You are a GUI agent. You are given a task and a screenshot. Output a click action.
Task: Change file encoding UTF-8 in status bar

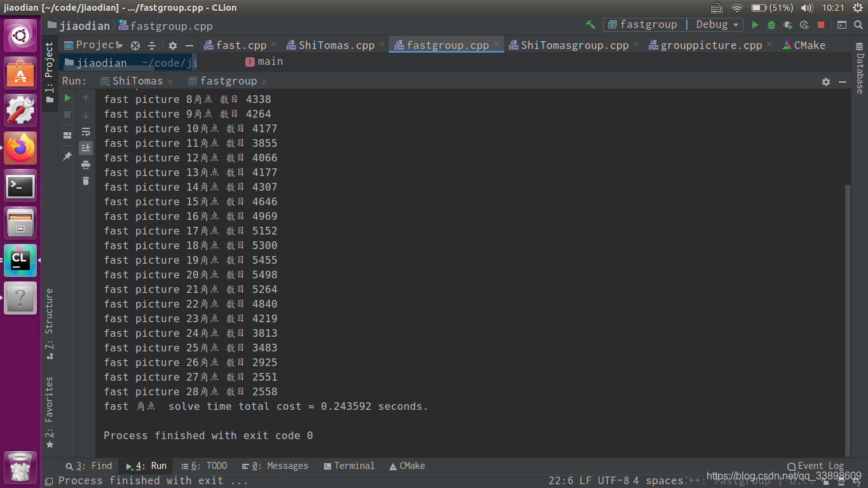point(613,481)
